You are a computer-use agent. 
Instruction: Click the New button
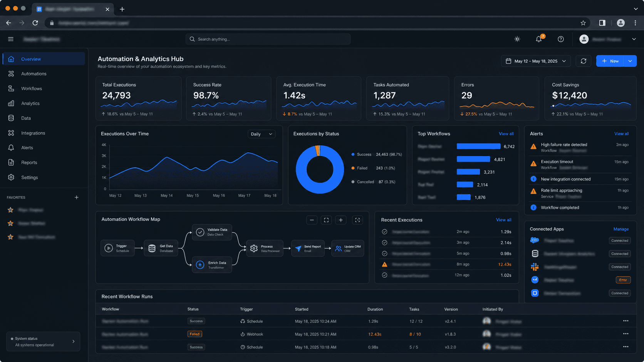[610, 61]
